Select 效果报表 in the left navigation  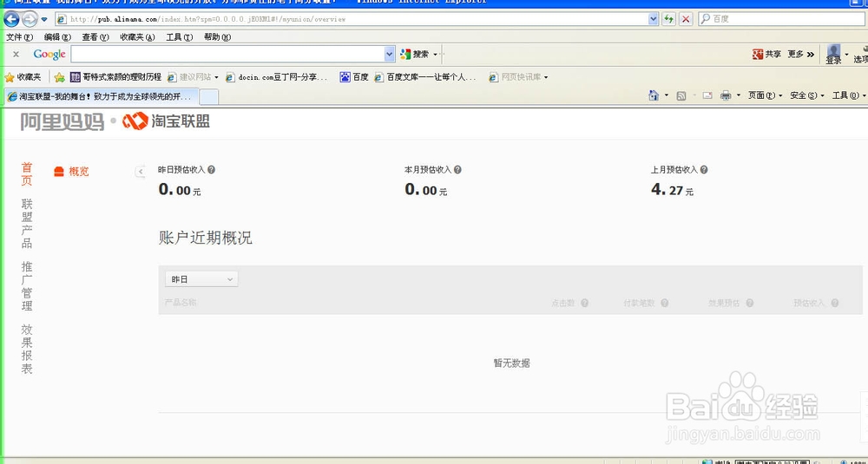tap(27, 349)
